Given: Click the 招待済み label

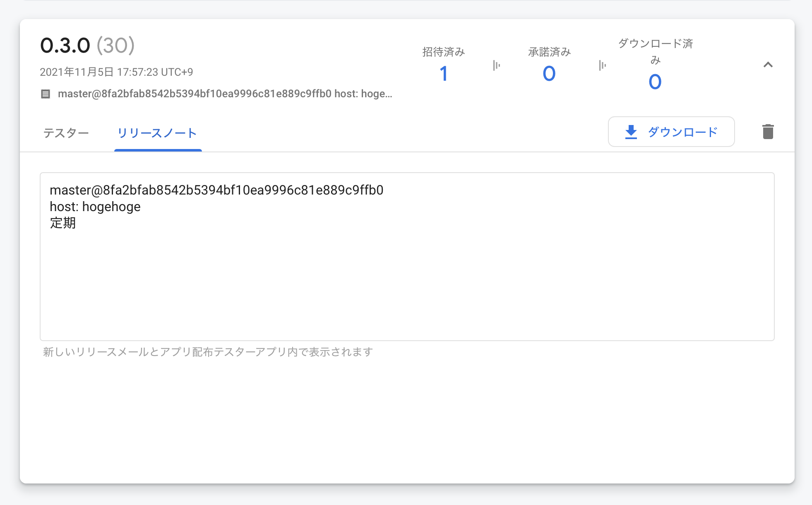Looking at the screenshot, I should [443, 52].
